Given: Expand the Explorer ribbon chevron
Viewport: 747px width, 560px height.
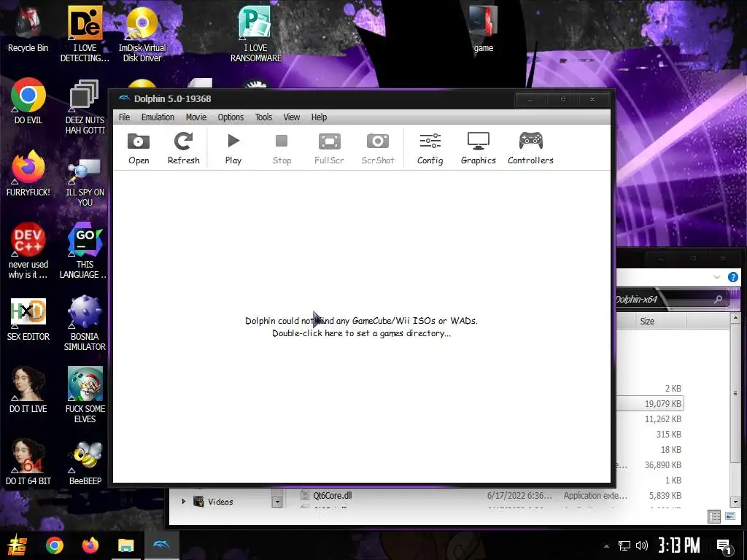Looking at the screenshot, I should [x=716, y=277].
